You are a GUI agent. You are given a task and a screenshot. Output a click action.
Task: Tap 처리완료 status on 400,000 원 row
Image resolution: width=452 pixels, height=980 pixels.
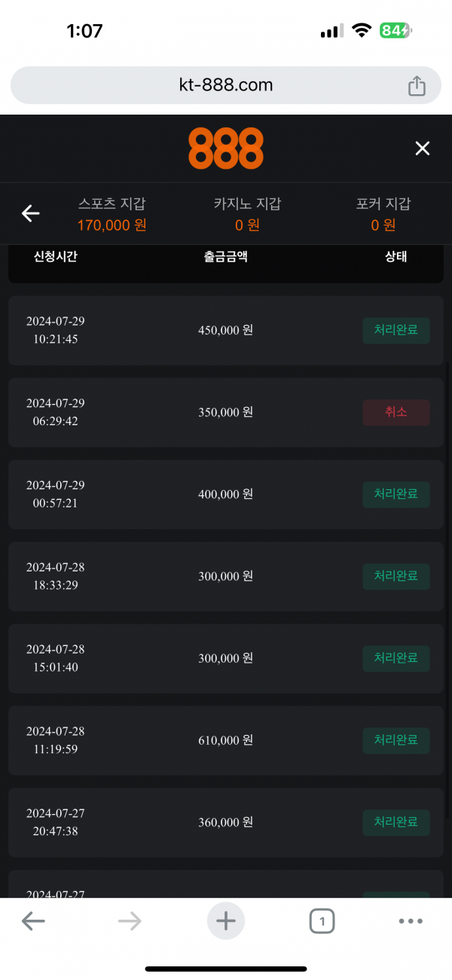396,495
